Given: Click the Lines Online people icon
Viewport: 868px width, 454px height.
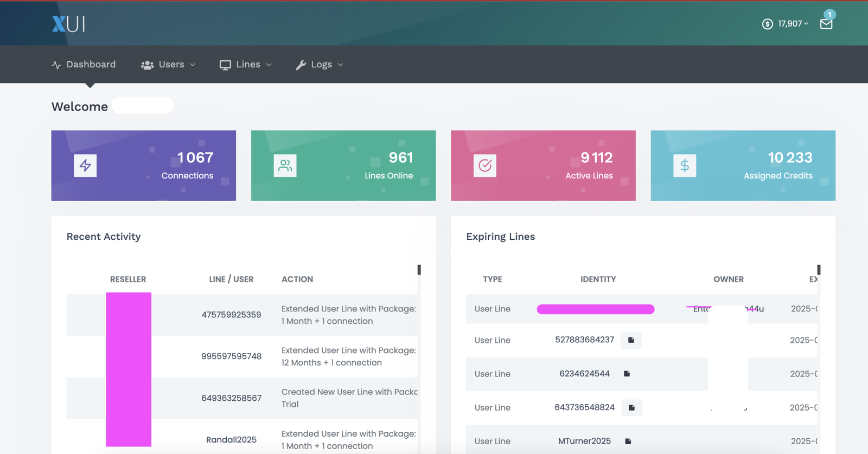Looking at the screenshot, I should [285, 165].
